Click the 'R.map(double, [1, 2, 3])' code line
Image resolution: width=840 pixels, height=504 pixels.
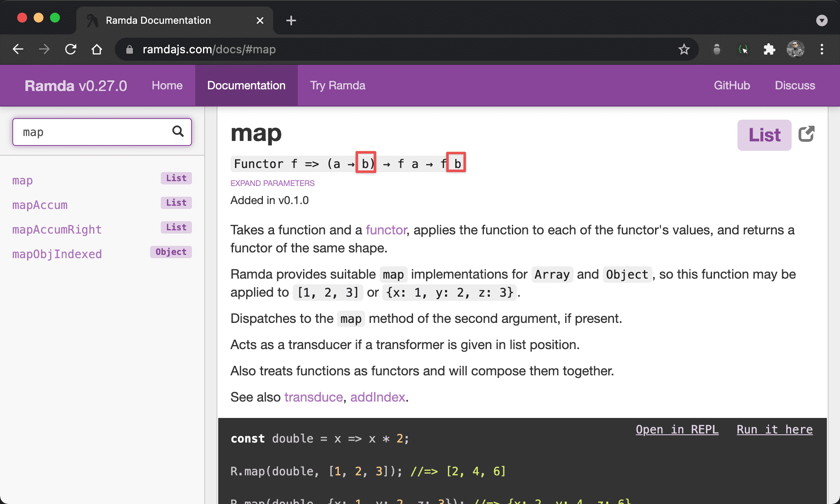tap(368, 472)
